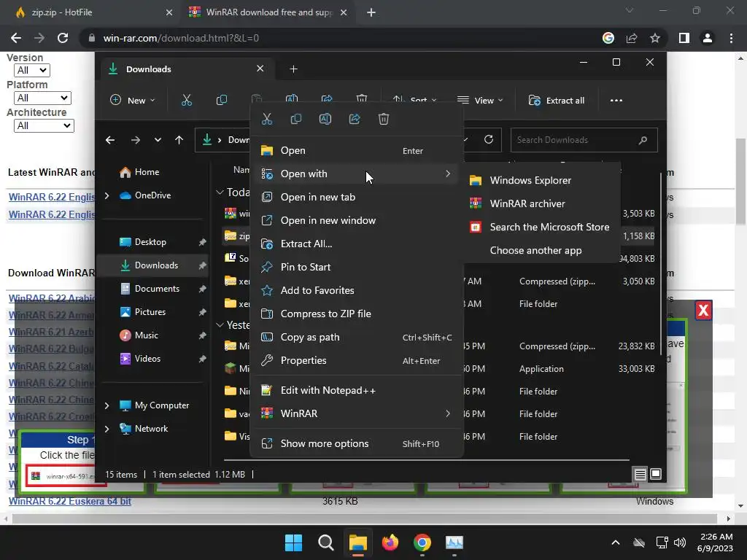The height and width of the screenshot is (560, 747).
Task: Expand the WinRAR submenu entry
Action: point(357,414)
